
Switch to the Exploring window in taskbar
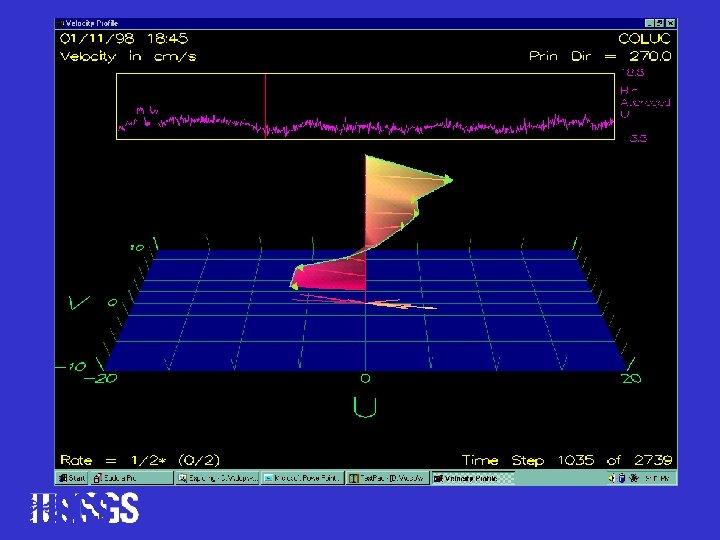pos(218,478)
